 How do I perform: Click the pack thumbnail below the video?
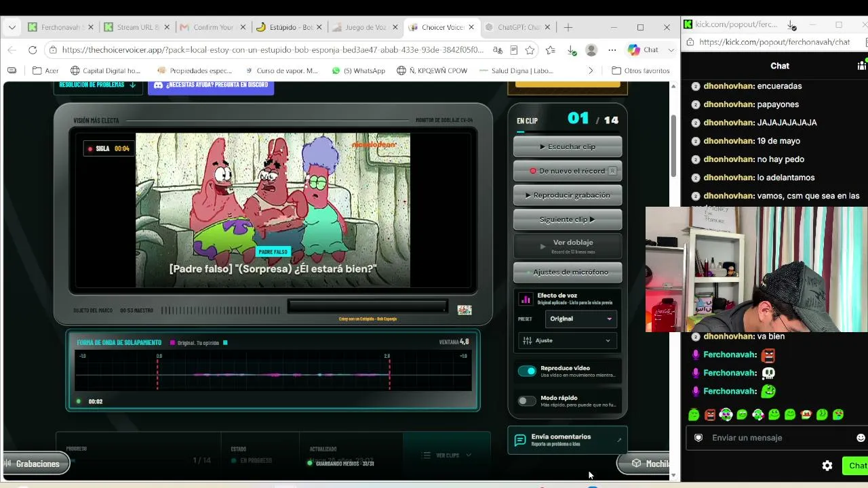pyautogui.click(x=465, y=310)
